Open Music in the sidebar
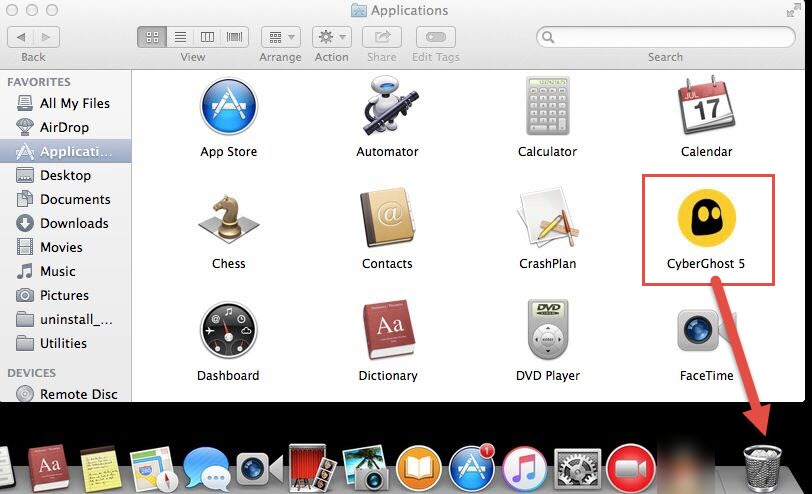Image resolution: width=812 pixels, height=494 pixels. click(66, 271)
